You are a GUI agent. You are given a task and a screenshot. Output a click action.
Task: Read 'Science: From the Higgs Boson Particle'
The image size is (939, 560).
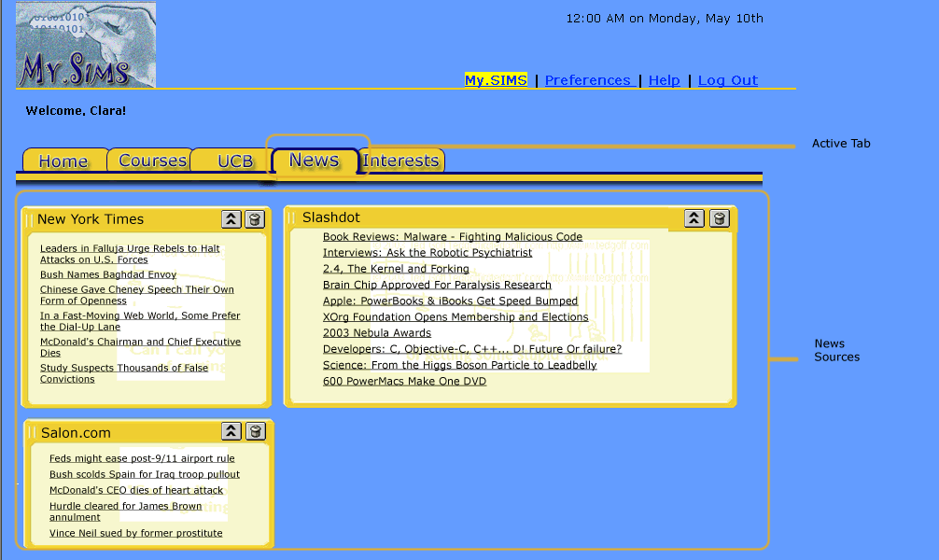pyautogui.click(x=460, y=365)
